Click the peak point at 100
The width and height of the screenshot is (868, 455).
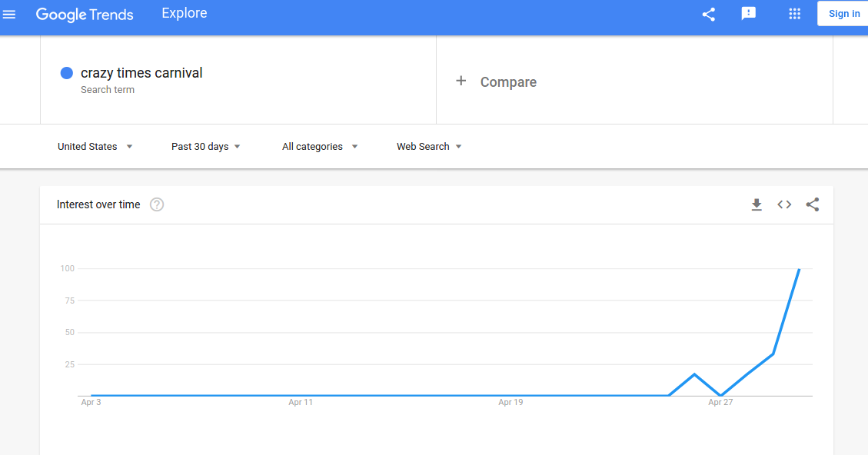point(799,270)
